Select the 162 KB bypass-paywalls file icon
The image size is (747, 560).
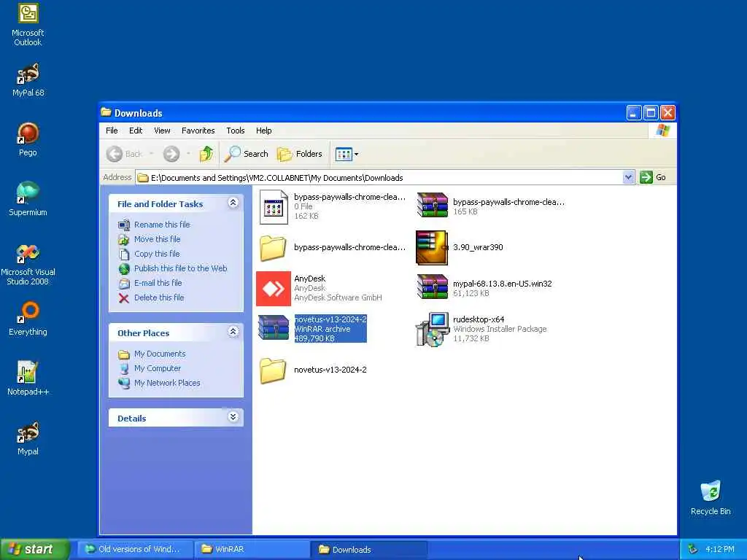point(274,206)
